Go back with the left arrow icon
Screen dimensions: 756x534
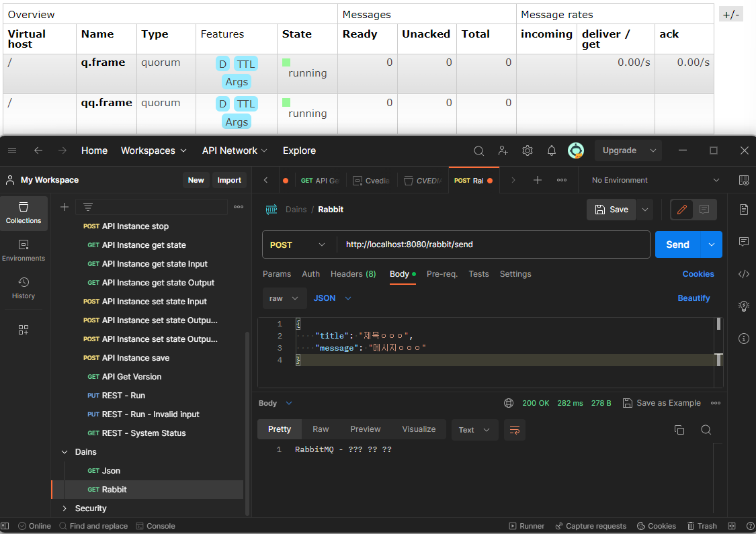[38, 151]
